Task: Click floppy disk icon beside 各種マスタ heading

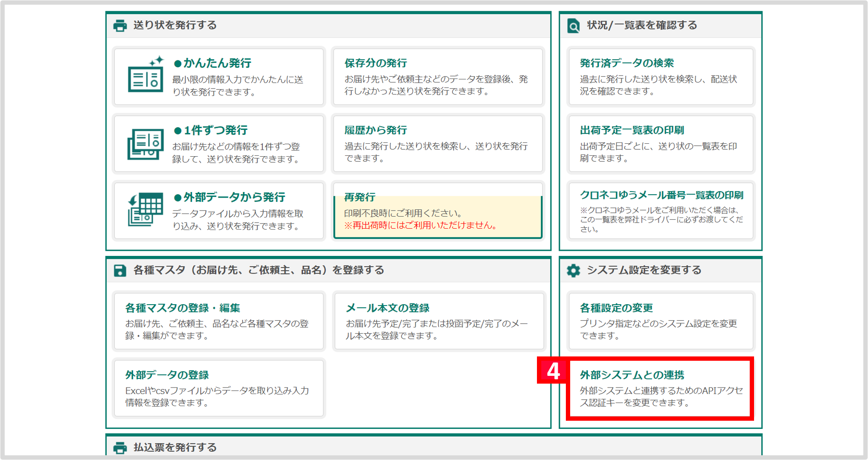Action: point(120,271)
